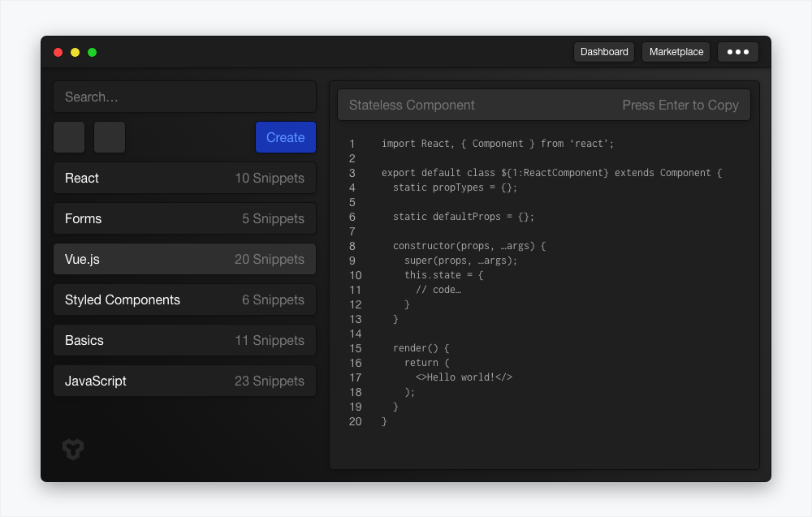Click the Stateless Component snippet title

(412, 105)
